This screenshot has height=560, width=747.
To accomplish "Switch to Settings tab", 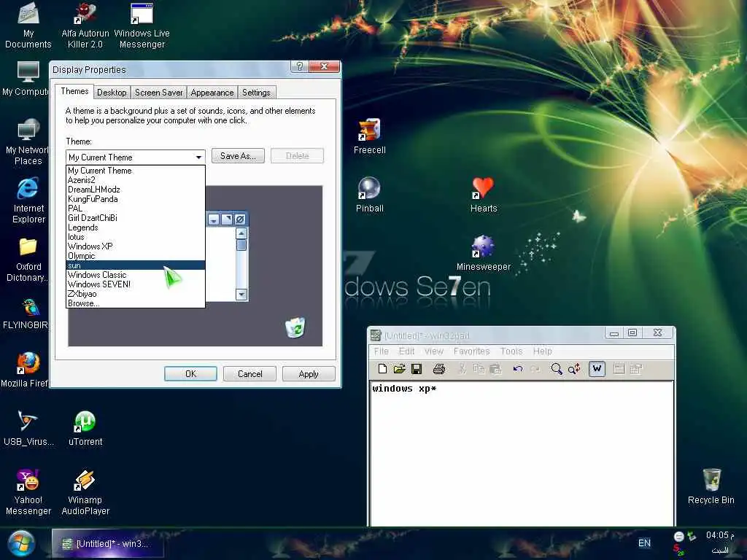I will pos(256,93).
